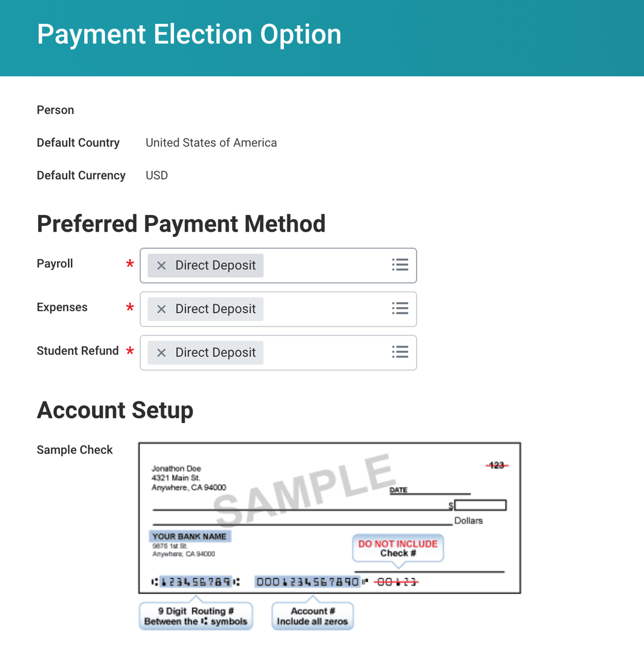Screen dimensions: 644x653
Task: Click the Account Setup section heading
Action: point(115,410)
